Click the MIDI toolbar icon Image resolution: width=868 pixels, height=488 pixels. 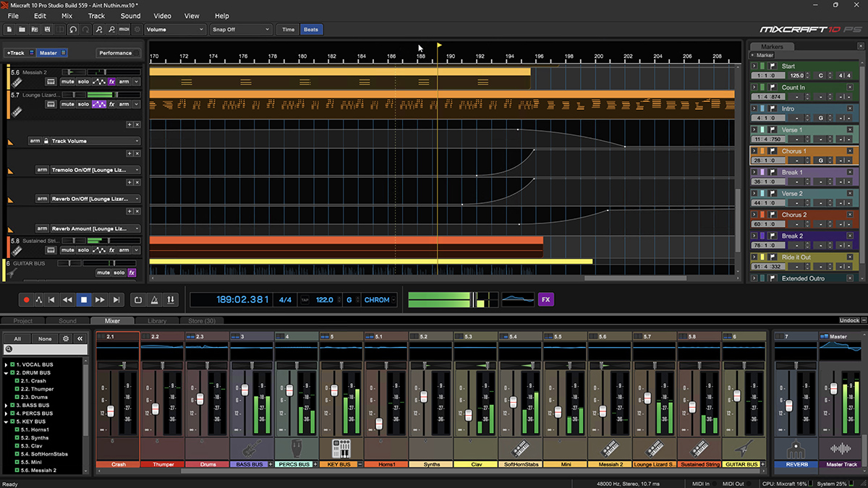124,30
